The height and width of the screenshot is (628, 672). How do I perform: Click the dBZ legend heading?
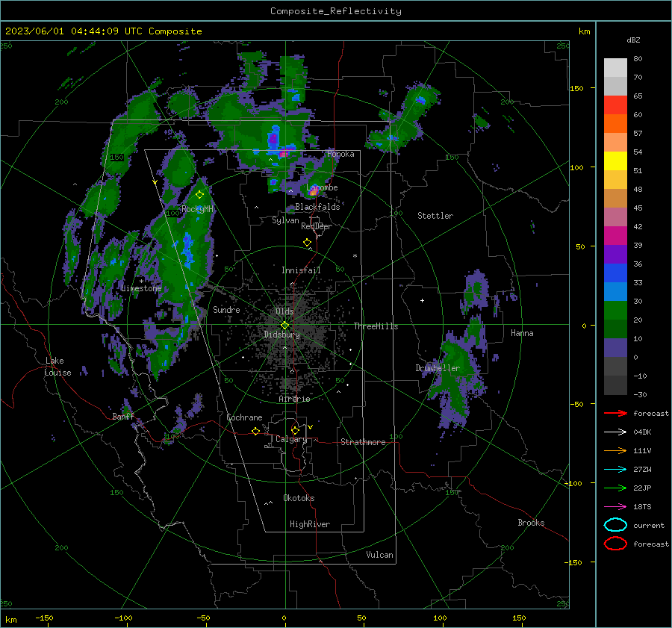click(633, 40)
